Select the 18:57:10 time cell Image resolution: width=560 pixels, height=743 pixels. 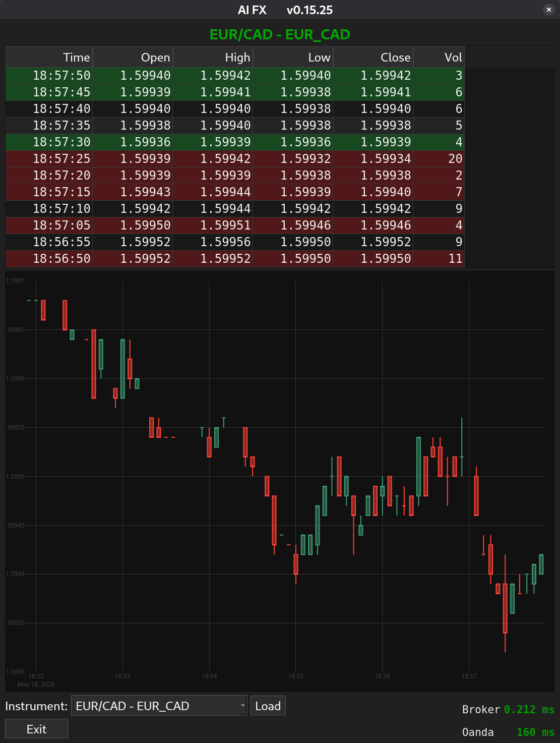[x=49, y=209]
